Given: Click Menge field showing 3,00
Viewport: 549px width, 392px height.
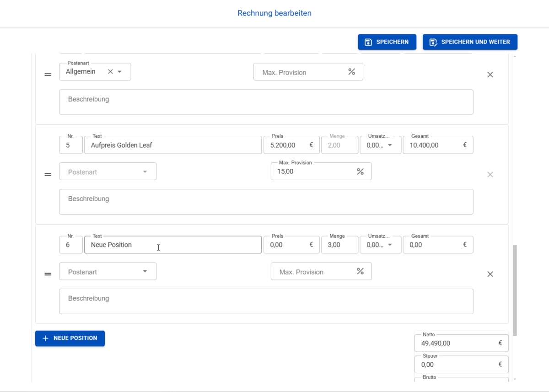Looking at the screenshot, I should (339, 245).
